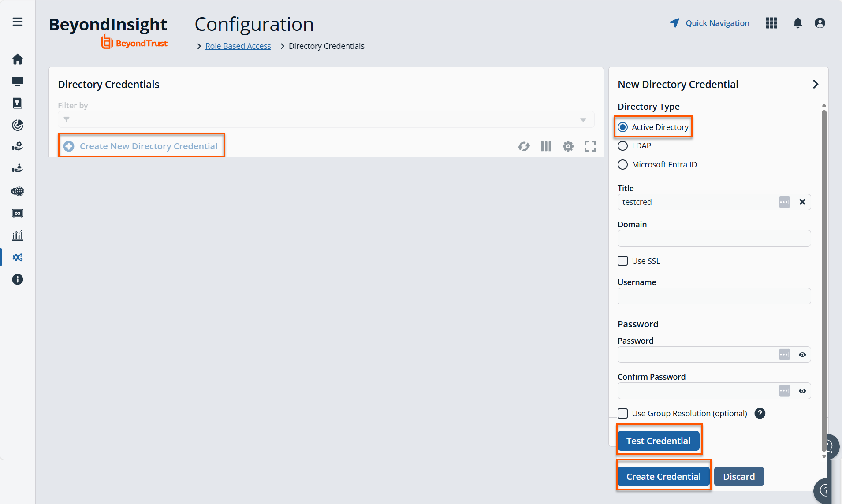The height and width of the screenshot is (504, 842).
Task: Click password manager icon in Confirm Password
Action: pos(785,391)
